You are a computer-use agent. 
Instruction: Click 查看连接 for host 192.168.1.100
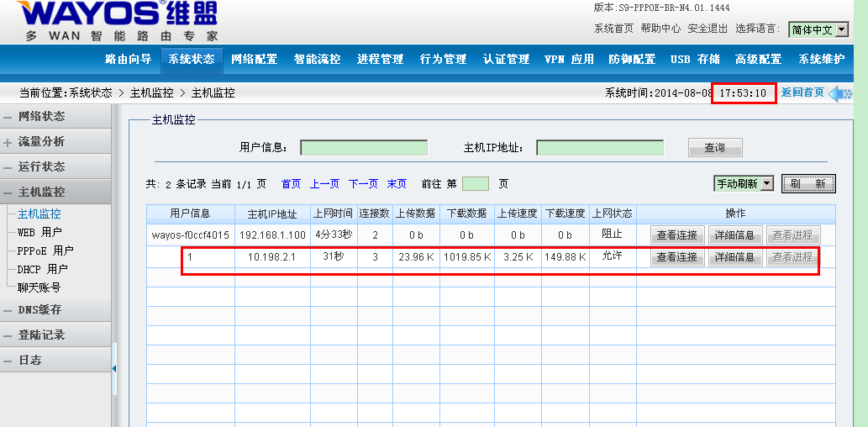[x=676, y=235]
